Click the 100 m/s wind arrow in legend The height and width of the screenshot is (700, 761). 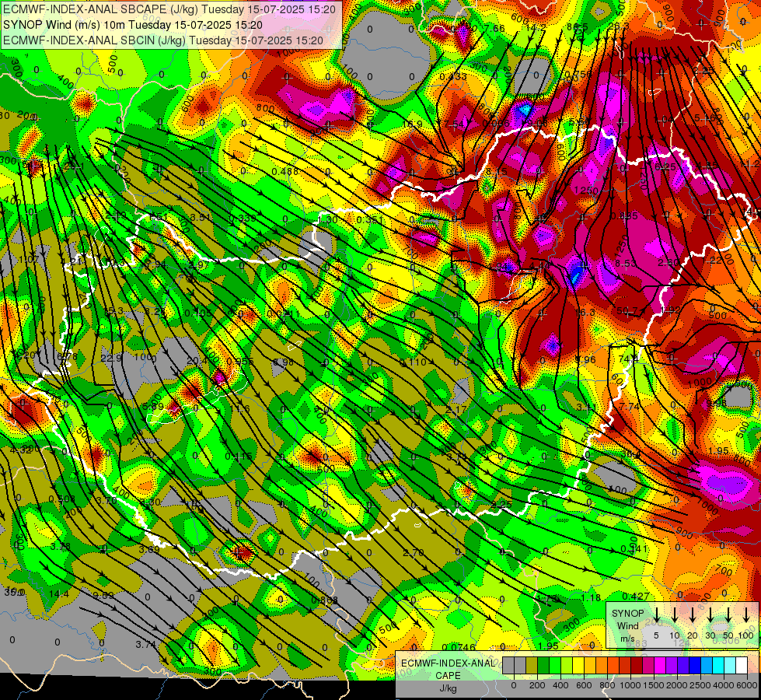coord(746,614)
